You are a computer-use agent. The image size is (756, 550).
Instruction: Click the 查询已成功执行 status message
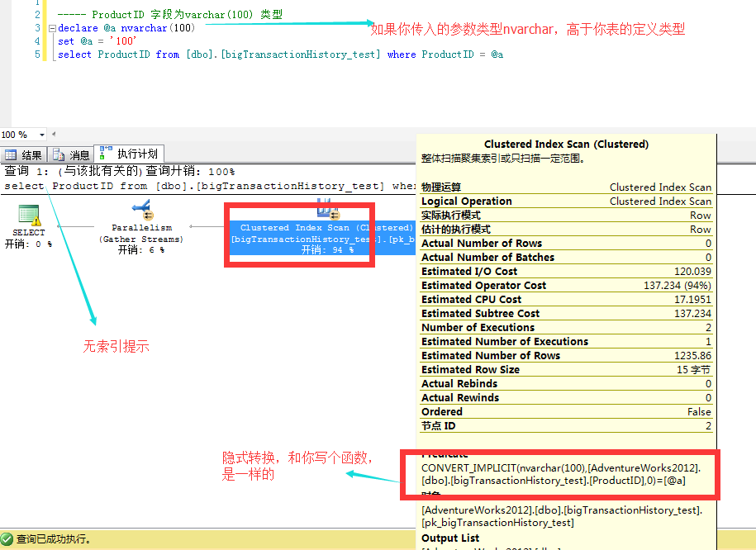point(54,539)
